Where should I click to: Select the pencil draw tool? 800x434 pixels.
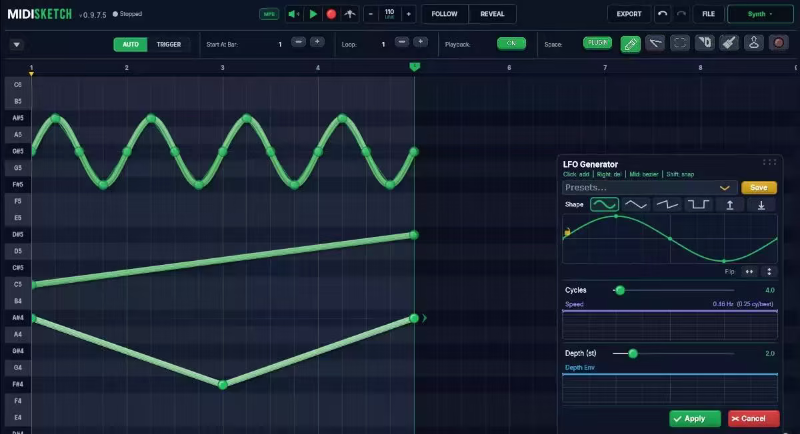(631, 44)
